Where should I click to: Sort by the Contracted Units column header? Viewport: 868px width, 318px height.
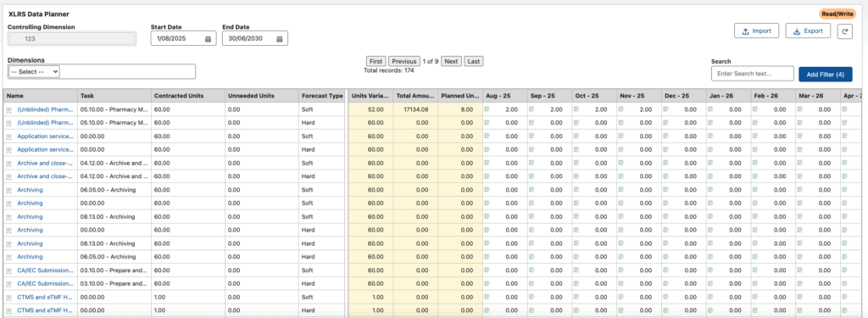(x=188, y=96)
